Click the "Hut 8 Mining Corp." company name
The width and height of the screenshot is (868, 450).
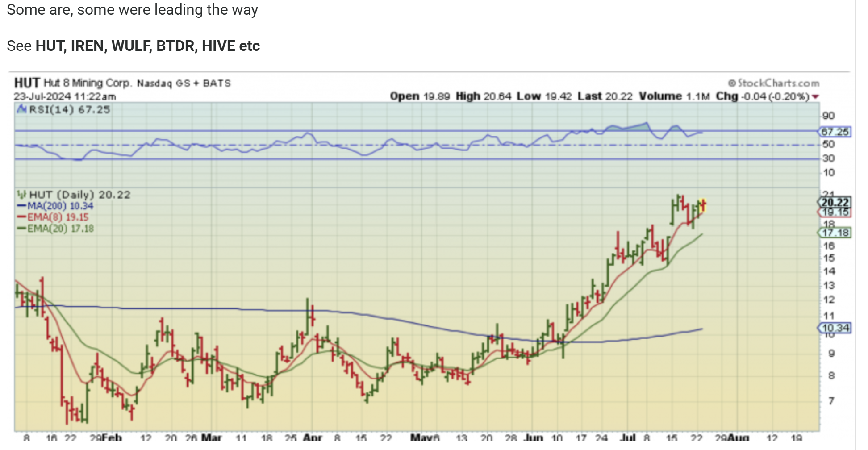click(x=88, y=83)
